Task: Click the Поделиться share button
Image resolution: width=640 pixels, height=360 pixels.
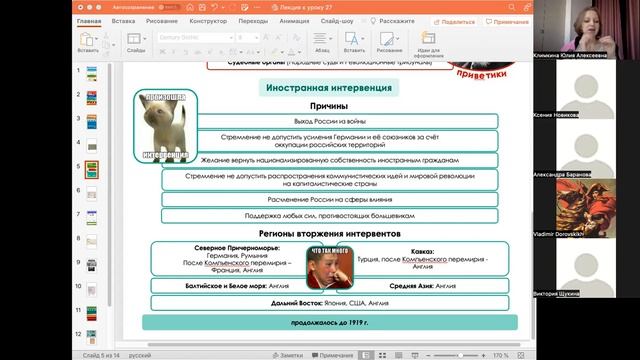Action: [454, 22]
